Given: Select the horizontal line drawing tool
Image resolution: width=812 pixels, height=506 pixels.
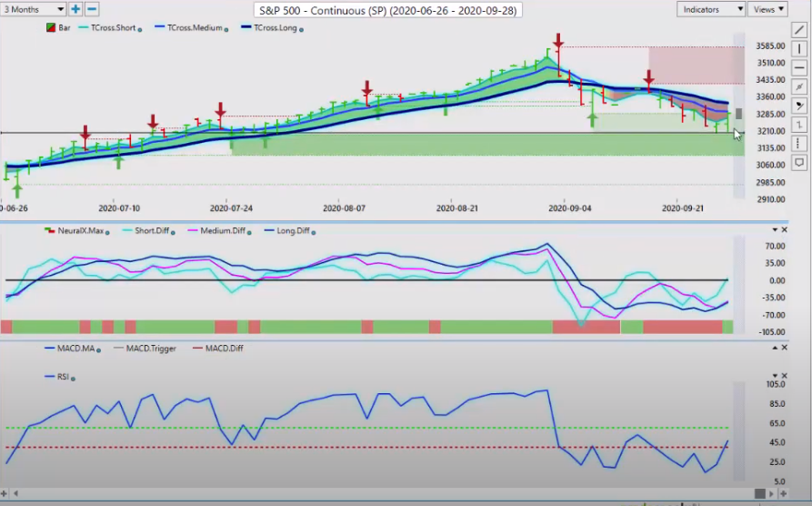Looking at the screenshot, I should (x=799, y=67).
